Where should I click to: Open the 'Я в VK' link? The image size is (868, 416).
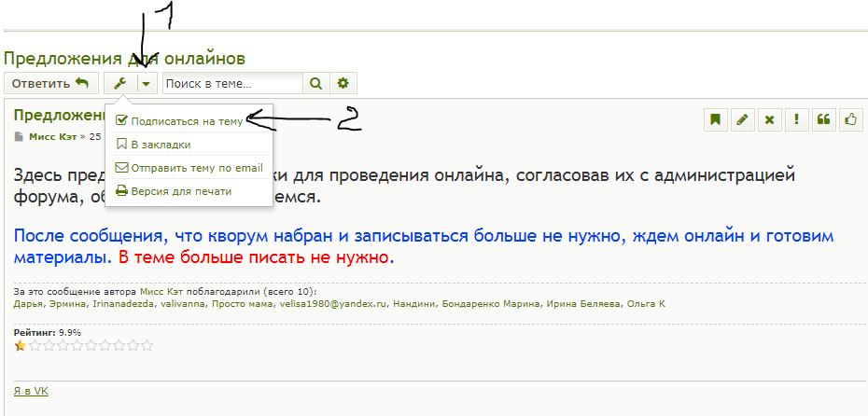[31, 391]
